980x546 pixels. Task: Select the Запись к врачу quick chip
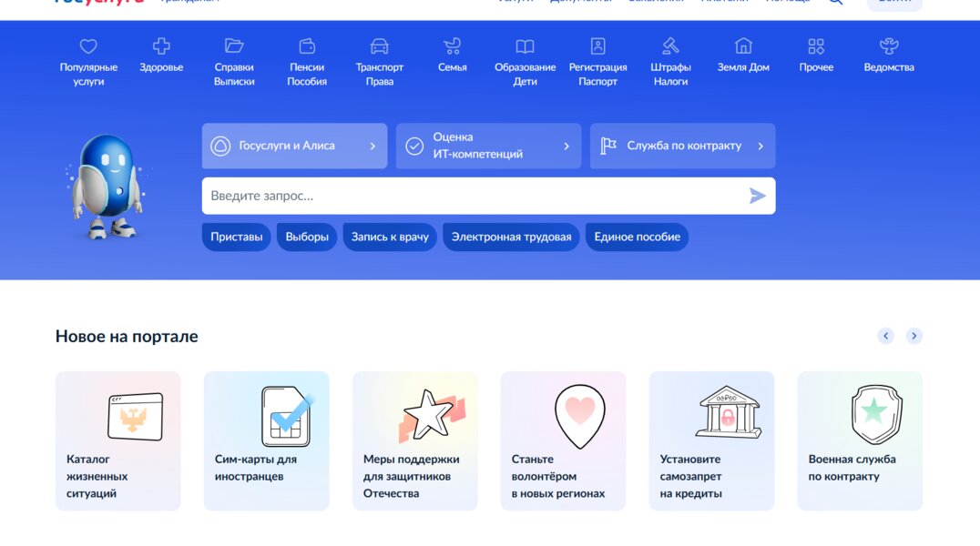tap(390, 237)
